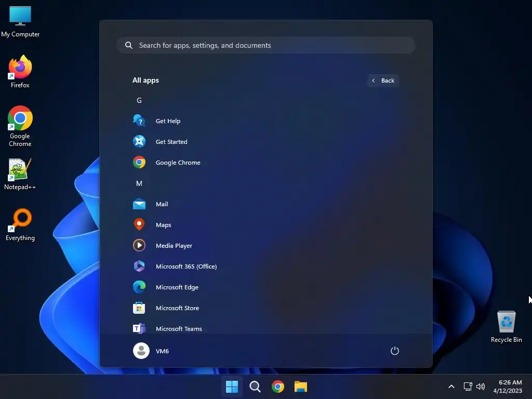Launch Microsoft Edge icon
This screenshot has width=532, height=399.
pyautogui.click(x=139, y=287)
